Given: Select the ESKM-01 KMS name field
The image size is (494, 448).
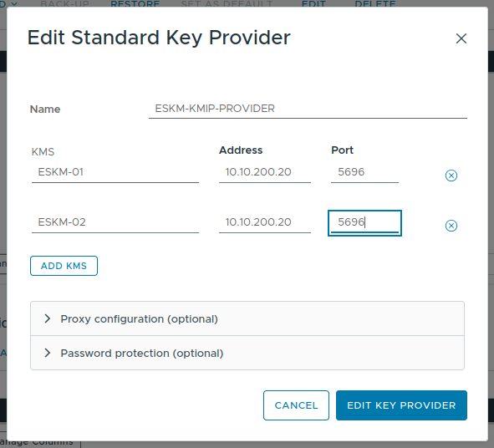Looking at the screenshot, I should coord(115,172).
